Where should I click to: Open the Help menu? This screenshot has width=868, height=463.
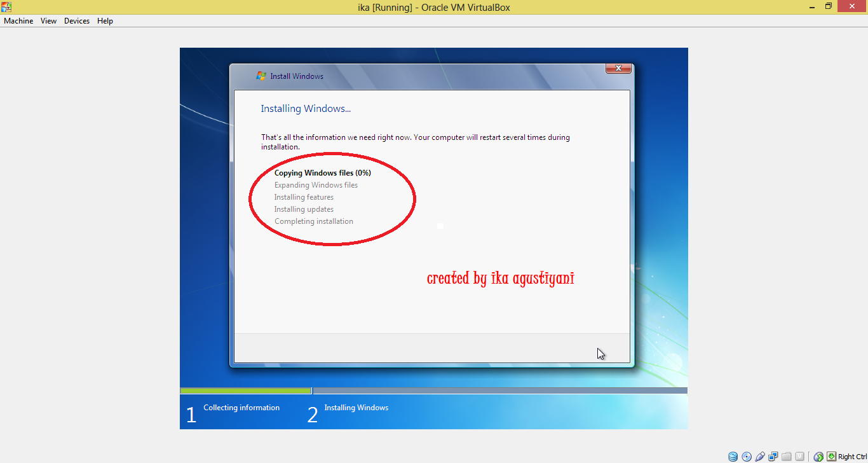click(105, 20)
